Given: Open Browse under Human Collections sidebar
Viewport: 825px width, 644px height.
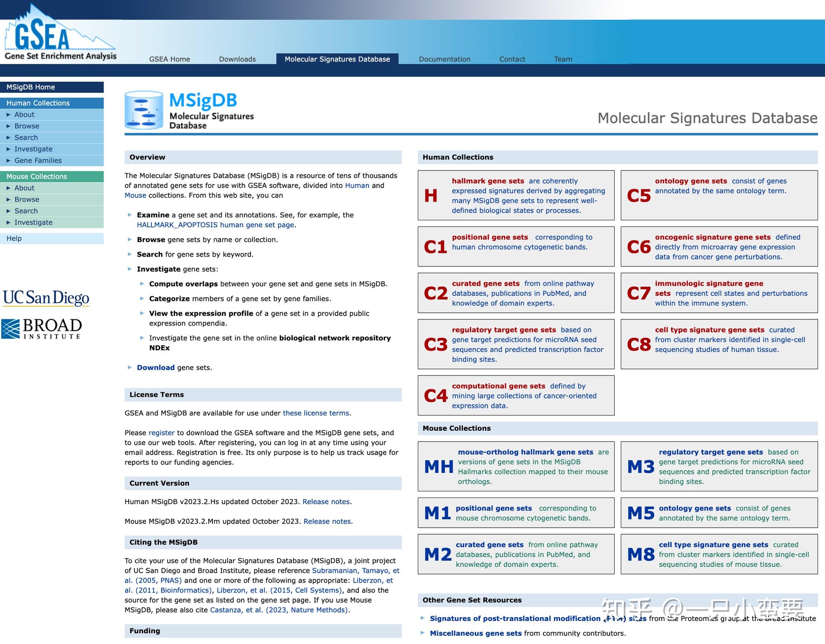Looking at the screenshot, I should (27, 126).
